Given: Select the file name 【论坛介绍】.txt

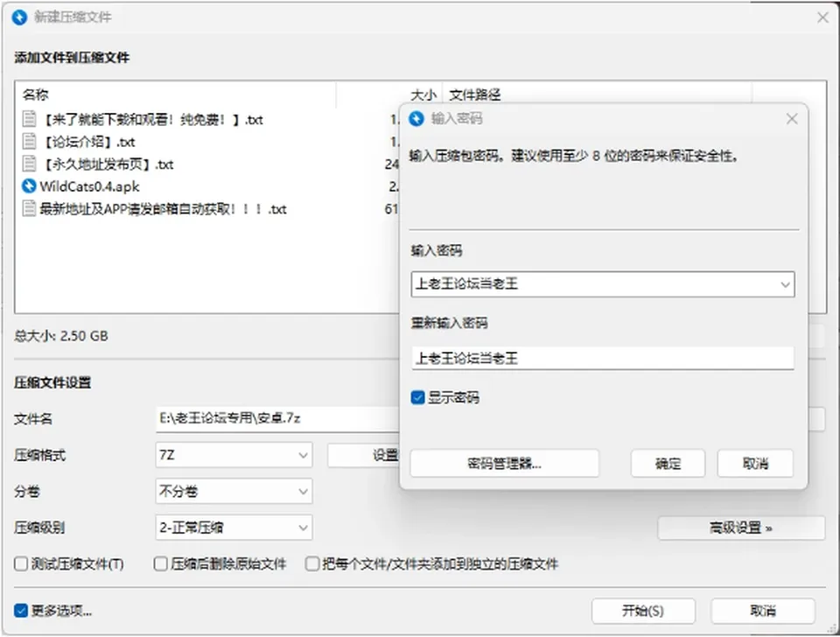Looking at the screenshot, I should (x=87, y=142).
